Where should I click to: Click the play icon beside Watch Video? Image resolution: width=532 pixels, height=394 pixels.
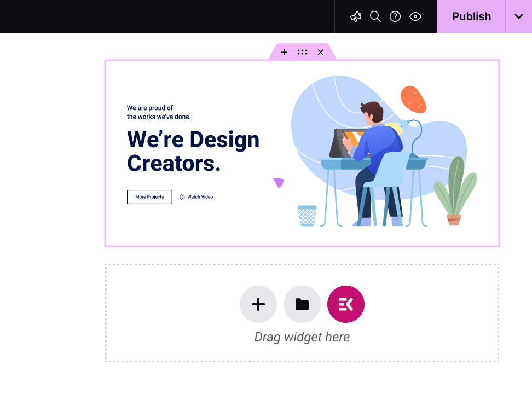[182, 197]
